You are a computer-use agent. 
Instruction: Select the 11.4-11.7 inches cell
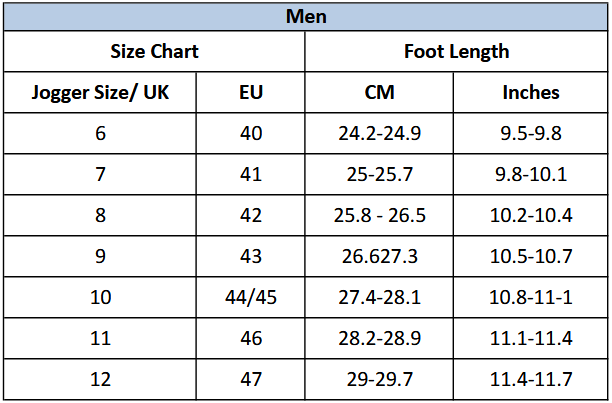(530, 380)
